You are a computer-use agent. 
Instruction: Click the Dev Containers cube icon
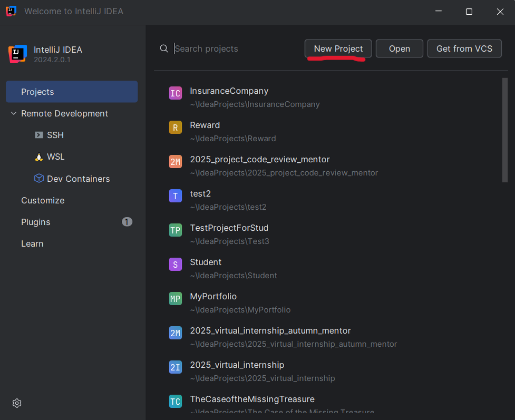point(39,178)
